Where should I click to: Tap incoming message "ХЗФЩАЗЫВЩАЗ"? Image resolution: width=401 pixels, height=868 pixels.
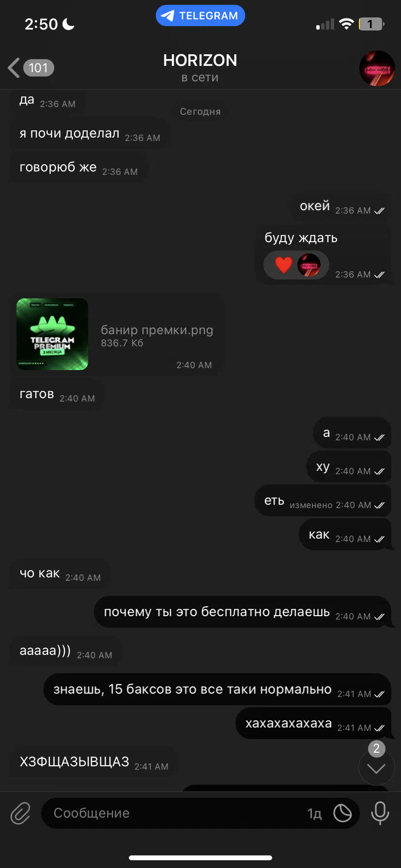(93, 762)
